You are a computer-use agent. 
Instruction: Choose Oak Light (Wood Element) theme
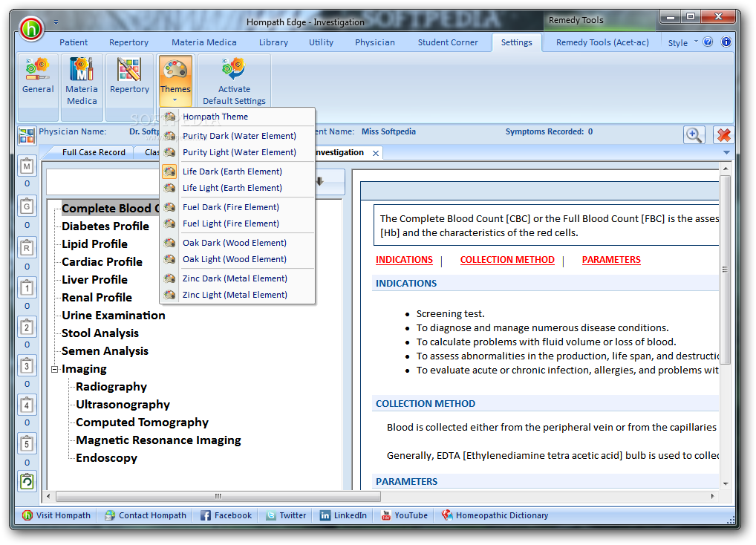click(x=237, y=259)
